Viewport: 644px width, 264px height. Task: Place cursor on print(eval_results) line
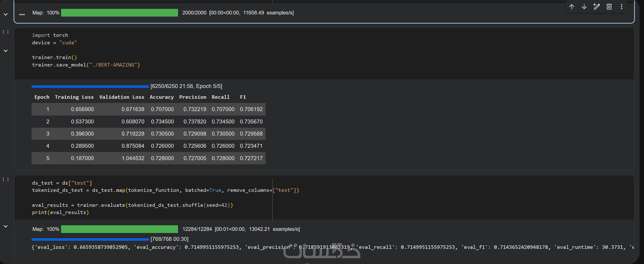[x=60, y=212]
